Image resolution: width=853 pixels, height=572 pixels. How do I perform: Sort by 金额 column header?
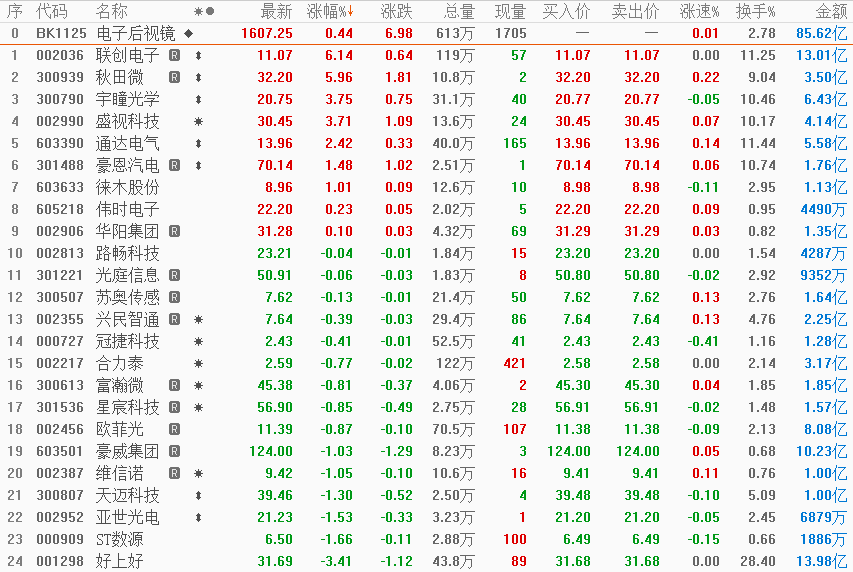pyautogui.click(x=831, y=11)
